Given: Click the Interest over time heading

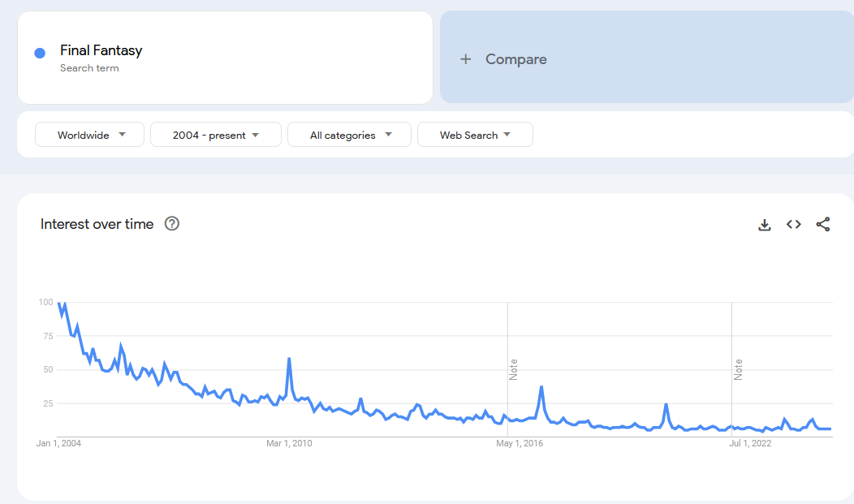Looking at the screenshot, I should pos(97,224).
